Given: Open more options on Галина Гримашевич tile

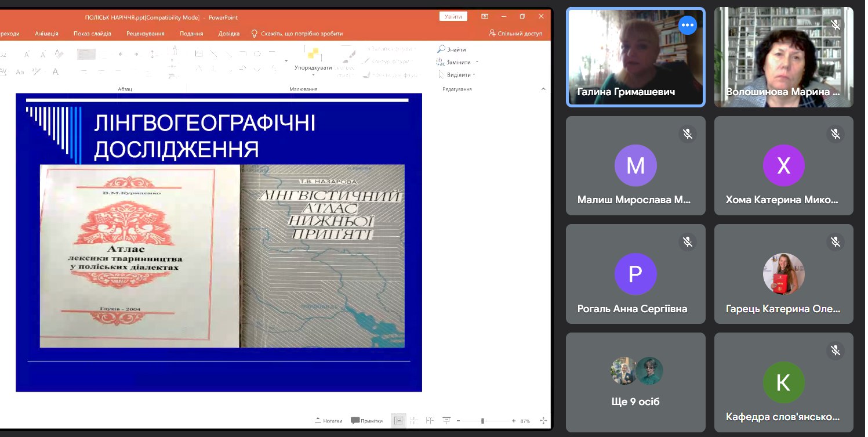Looking at the screenshot, I should click(x=688, y=25).
